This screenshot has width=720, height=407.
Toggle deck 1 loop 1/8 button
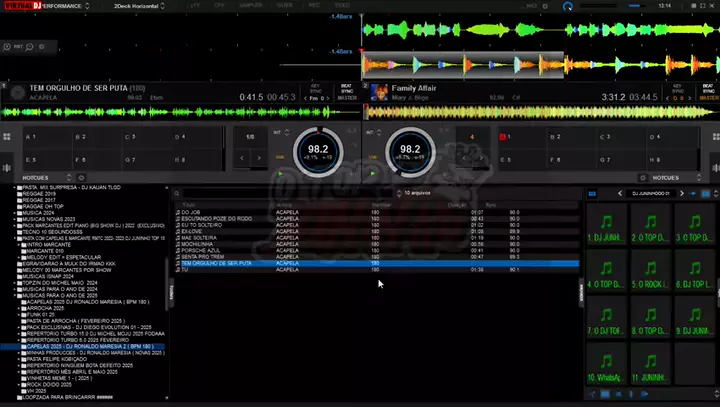coord(250,137)
